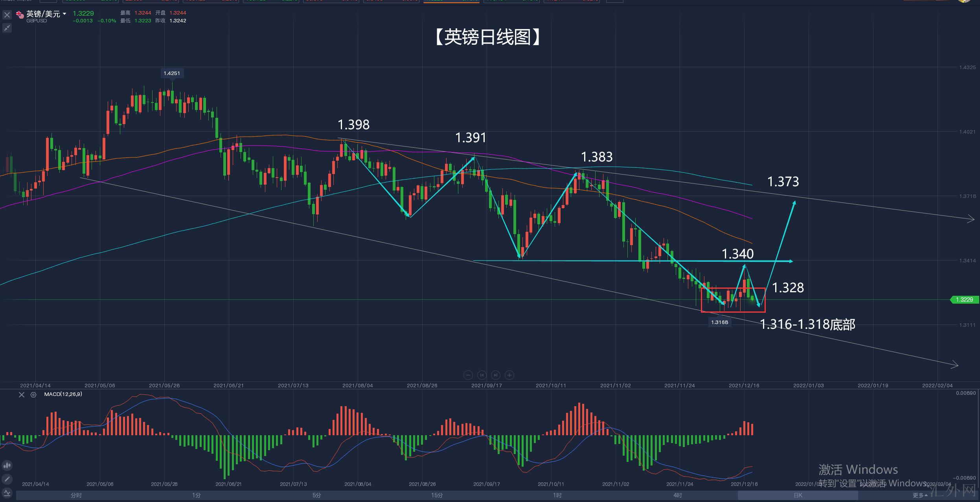Image resolution: width=980 pixels, height=502 pixels.
Task: Jump to earliest candle with skip-back button
Action: click(482, 375)
